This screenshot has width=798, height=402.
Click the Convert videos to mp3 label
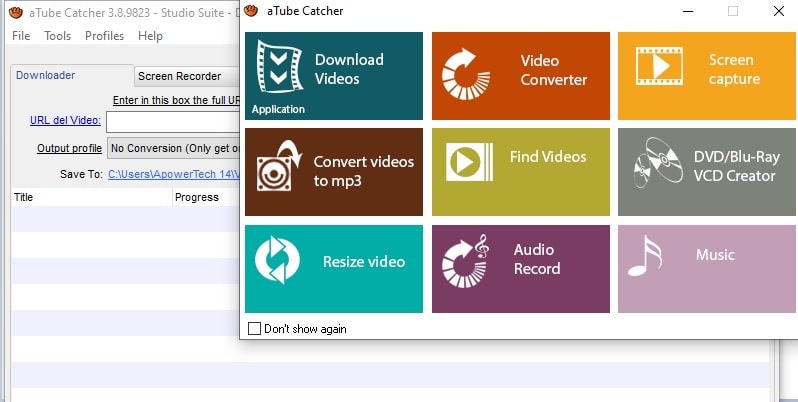point(363,171)
